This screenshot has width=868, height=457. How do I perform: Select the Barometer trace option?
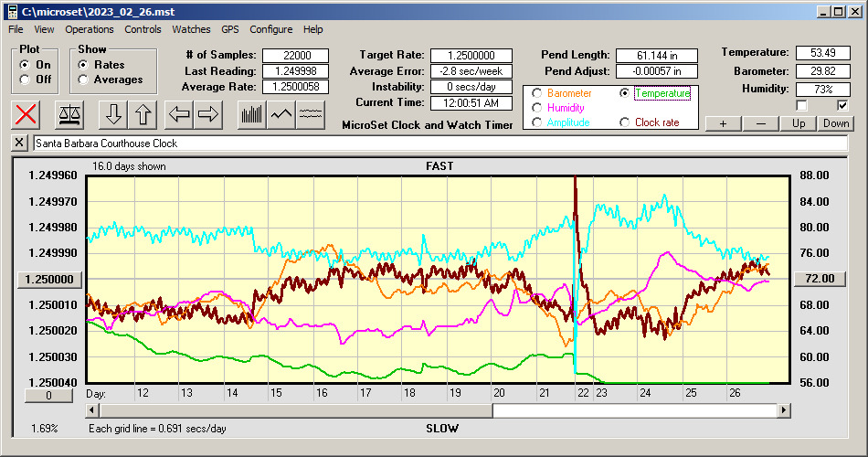click(537, 93)
